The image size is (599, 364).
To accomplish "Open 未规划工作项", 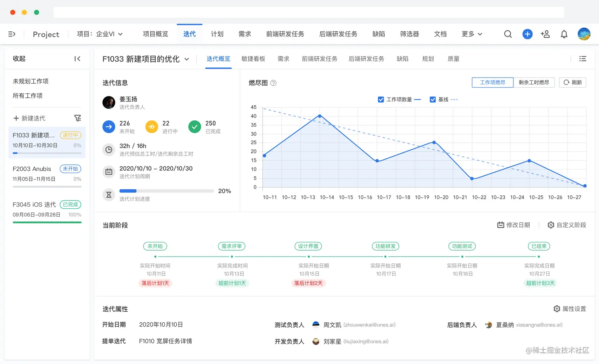I will tap(31, 81).
